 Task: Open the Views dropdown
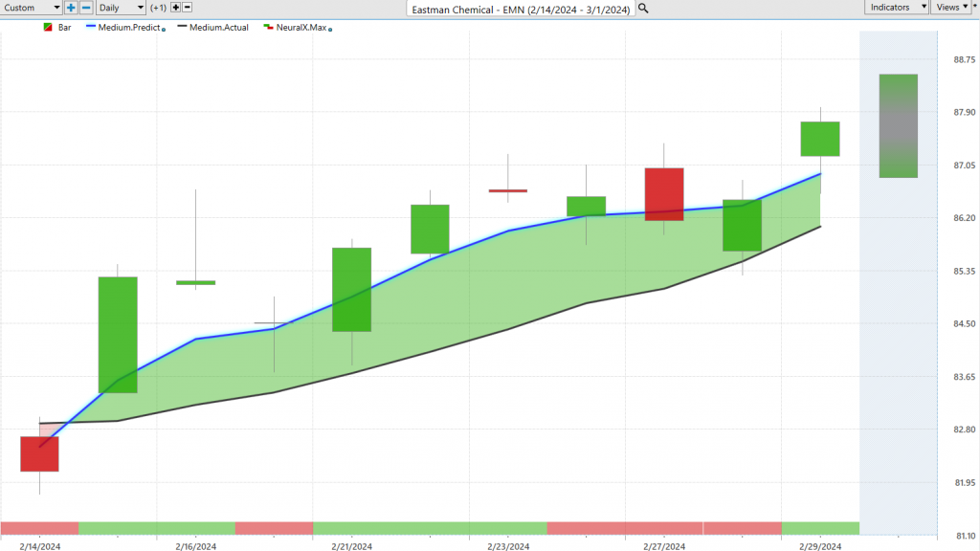[952, 7]
